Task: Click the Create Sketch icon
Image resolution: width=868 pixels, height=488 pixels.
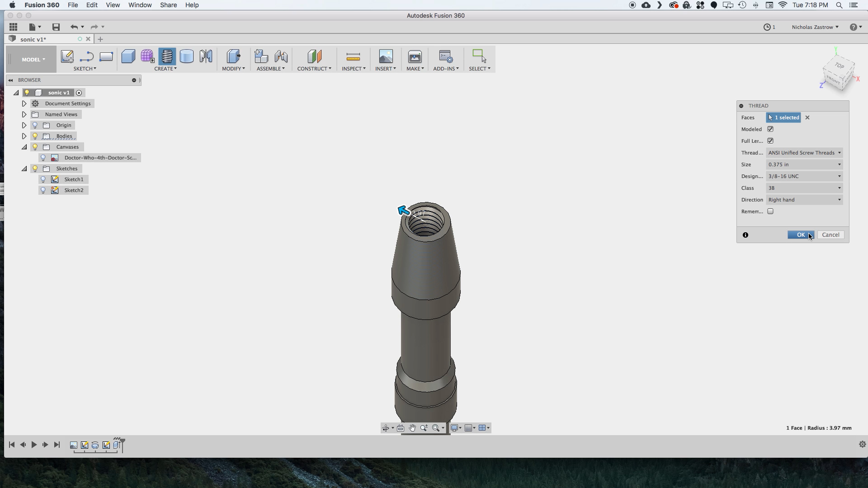Action: pos(67,56)
